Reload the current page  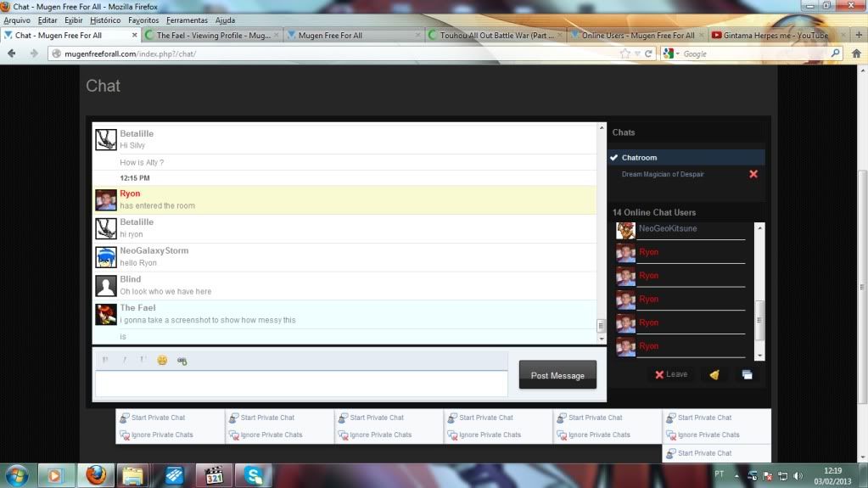click(648, 53)
